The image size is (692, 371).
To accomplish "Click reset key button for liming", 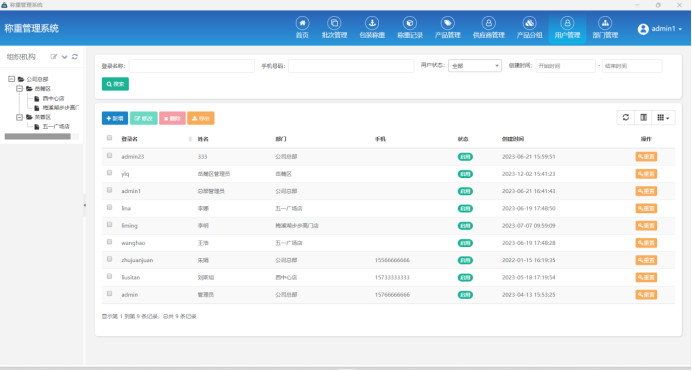I will tap(646, 225).
